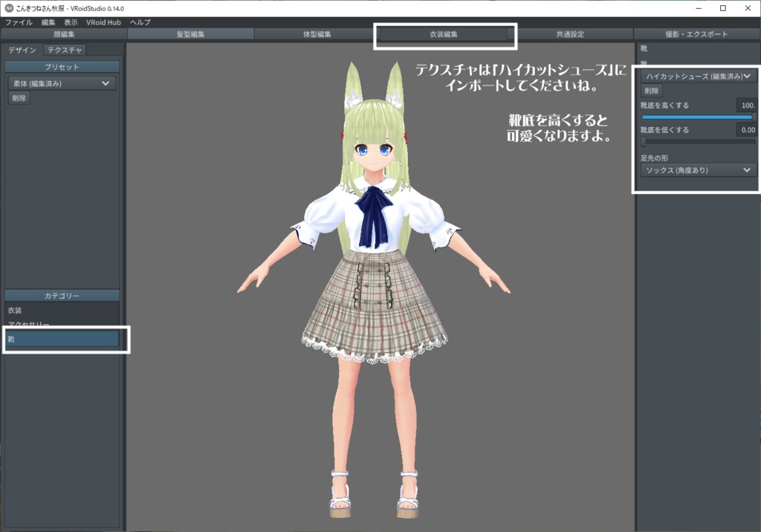Open the 素体 (編集済み) preset dropdown
This screenshot has width=761, height=532.
61,82
